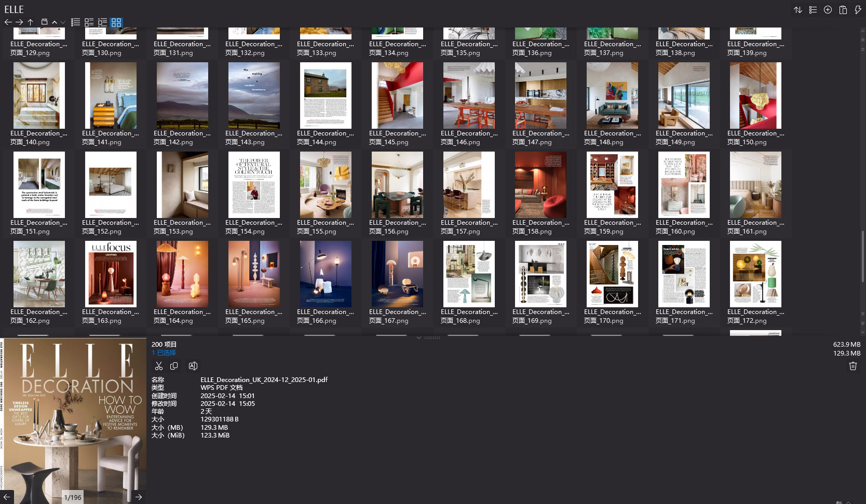The image size is (866, 504).
Task: Advance to the next preview page
Action: pyautogui.click(x=139, y=497)
